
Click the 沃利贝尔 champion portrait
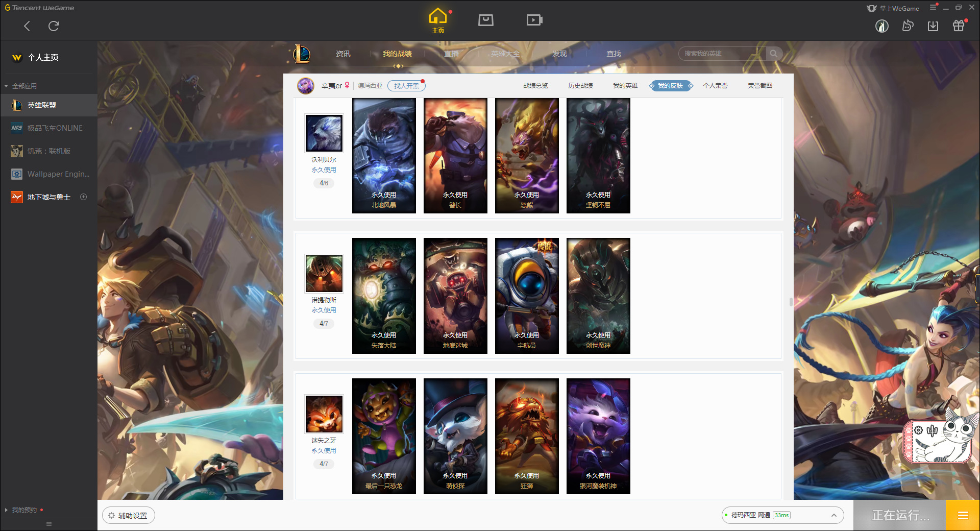tap(324, 133)
